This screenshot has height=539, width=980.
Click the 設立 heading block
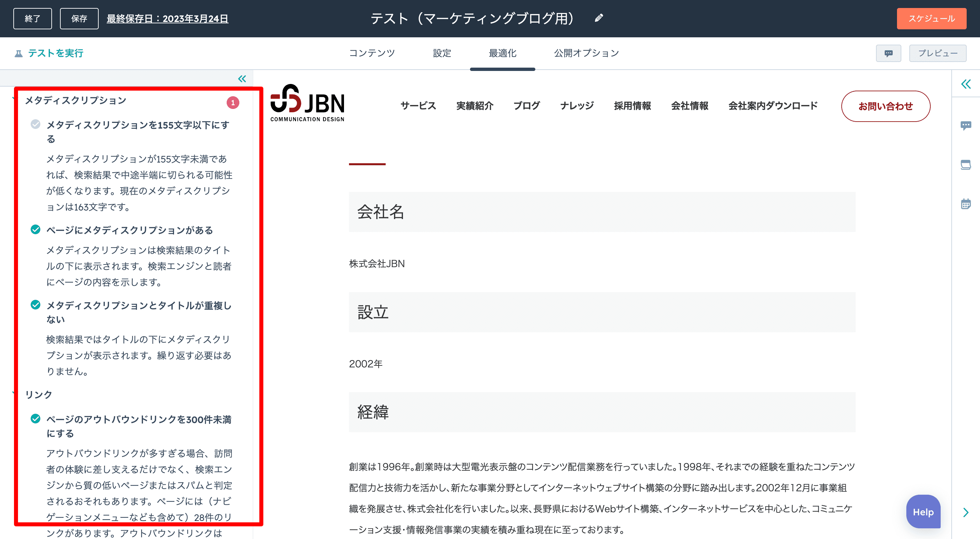[602, 312]
